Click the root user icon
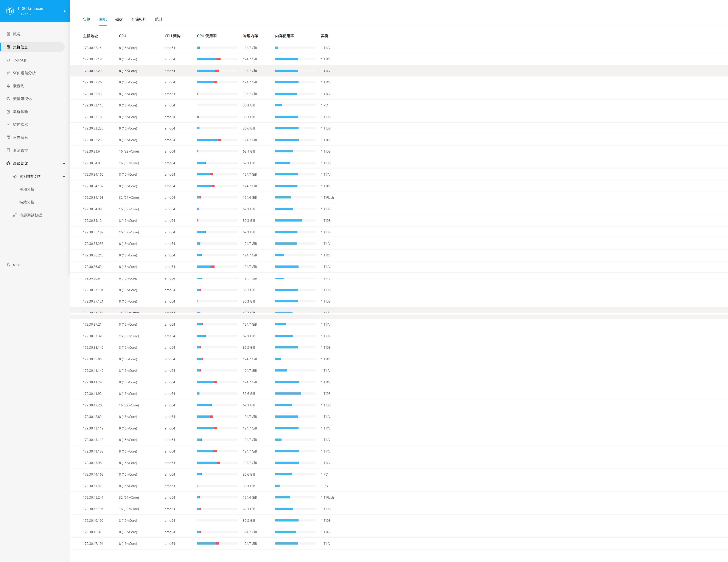The width and height of the screenshot is (728, 562). pos(8,265)
